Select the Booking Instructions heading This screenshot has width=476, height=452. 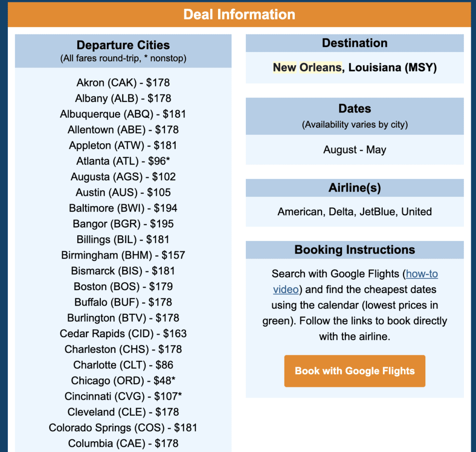click(354, 250)
